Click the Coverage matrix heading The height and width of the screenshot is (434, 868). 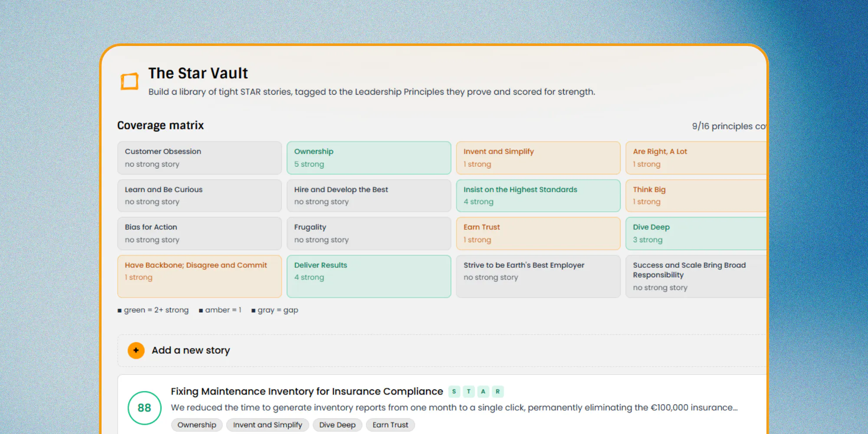tap(160, 125)
